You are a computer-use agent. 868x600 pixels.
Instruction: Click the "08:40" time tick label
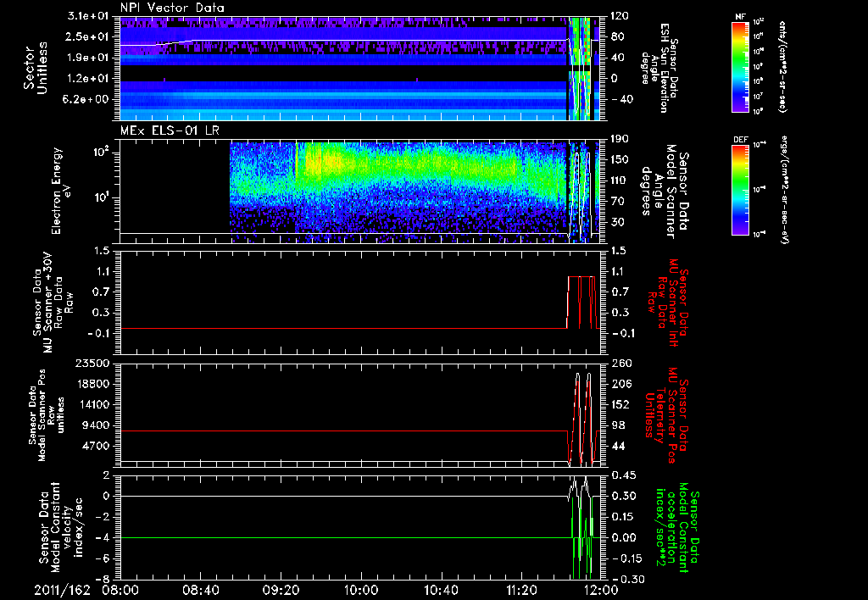[x=202, y=590]
